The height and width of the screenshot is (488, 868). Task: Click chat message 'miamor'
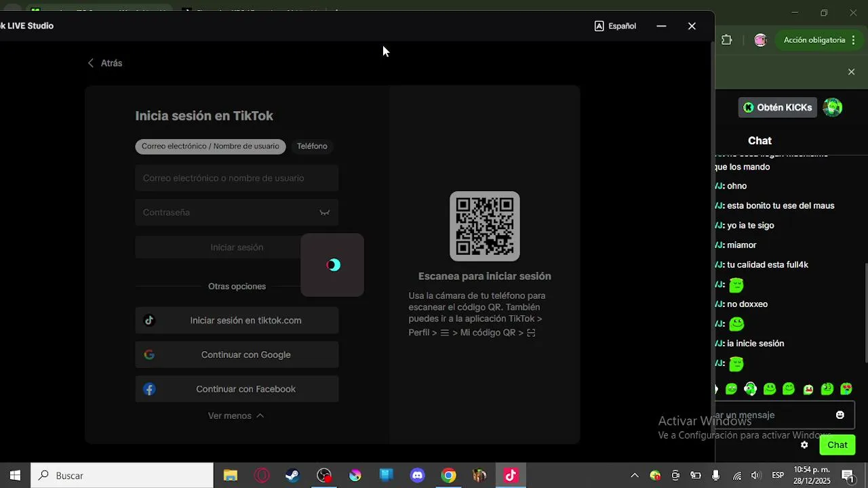pos(741,245)
